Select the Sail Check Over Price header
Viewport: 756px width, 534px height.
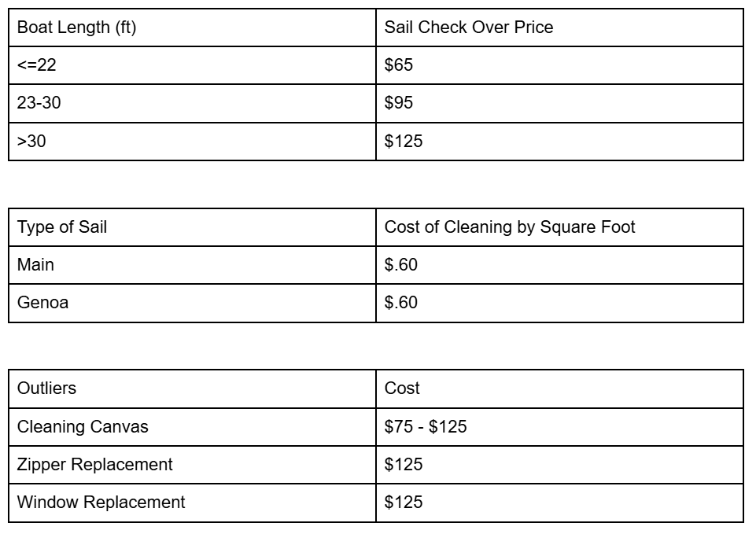point(560,28)
